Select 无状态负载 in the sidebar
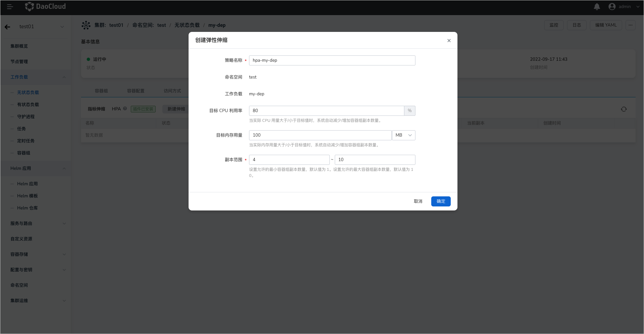 click(x=28, y=93)
